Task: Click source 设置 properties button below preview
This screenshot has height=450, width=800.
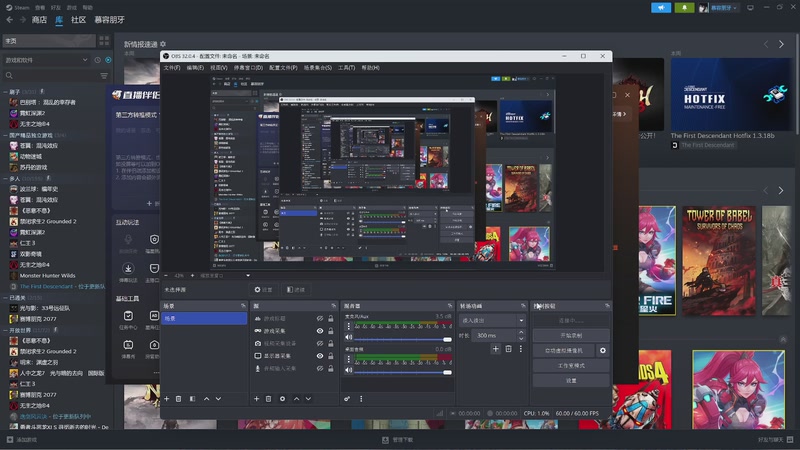Action: click(x=263, y=289)
